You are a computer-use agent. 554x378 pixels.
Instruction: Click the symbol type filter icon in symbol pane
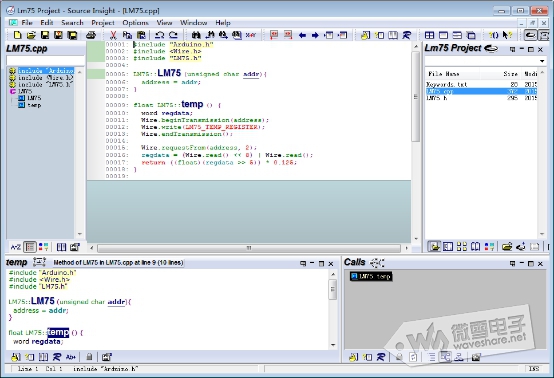[43, 247]
